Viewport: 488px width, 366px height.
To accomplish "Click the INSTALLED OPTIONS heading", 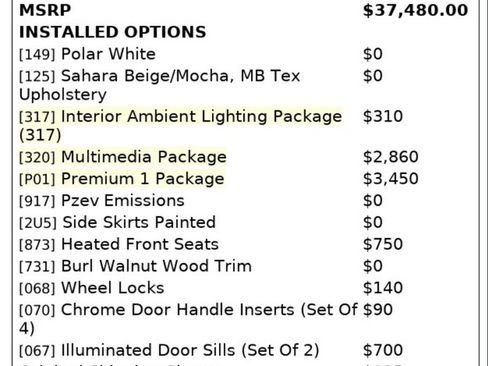I will pos(113,32).
